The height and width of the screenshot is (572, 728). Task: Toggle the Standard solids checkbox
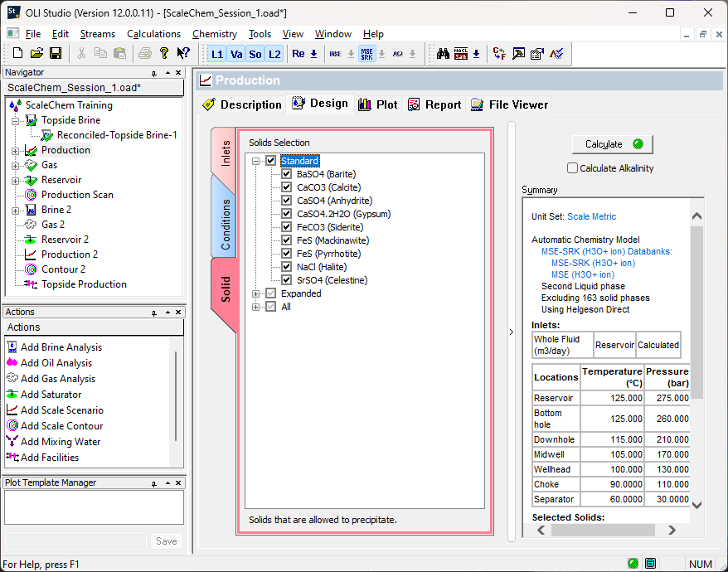pyautogui.click(x=271, y=161)
